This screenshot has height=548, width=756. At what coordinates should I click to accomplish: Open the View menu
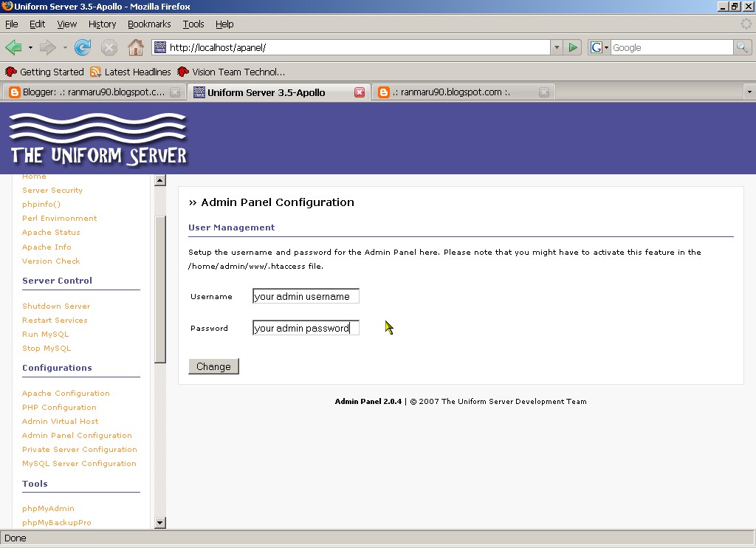66,24
